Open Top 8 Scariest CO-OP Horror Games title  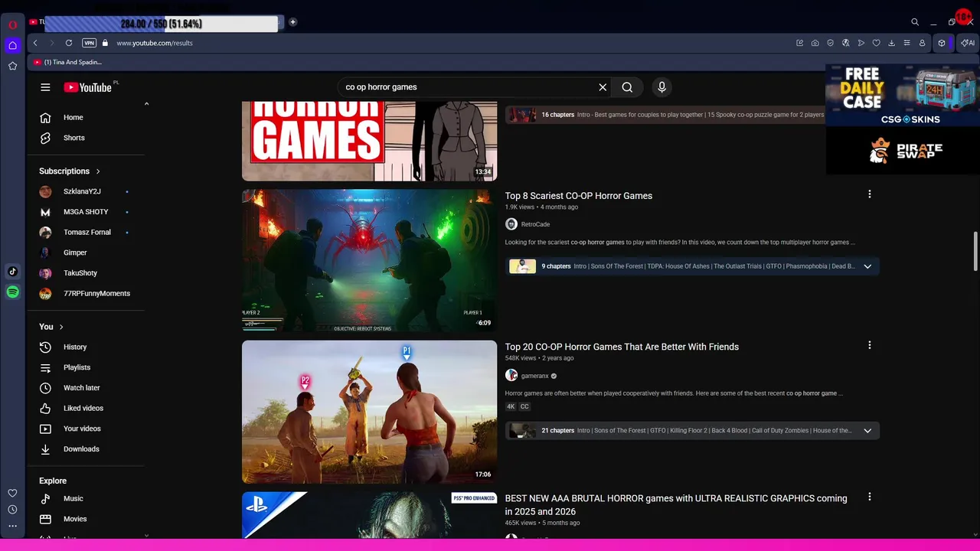click(x=579, y=196)
